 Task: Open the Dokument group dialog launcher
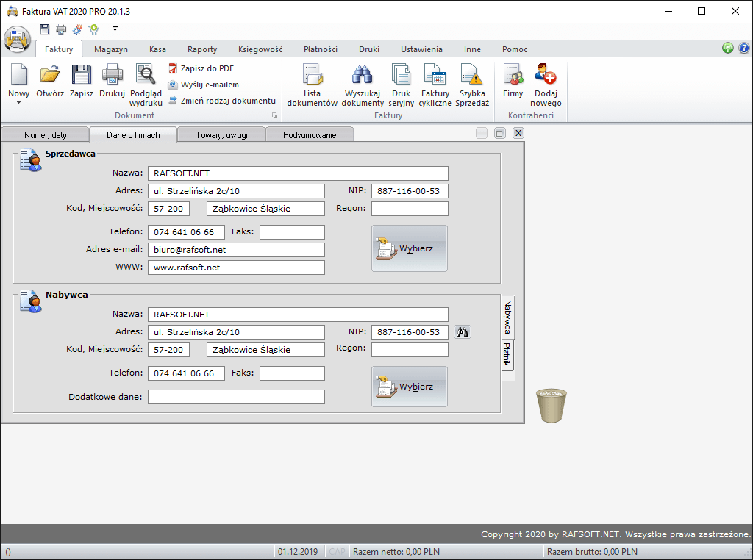pyautogui.click(x=275, y=115)
